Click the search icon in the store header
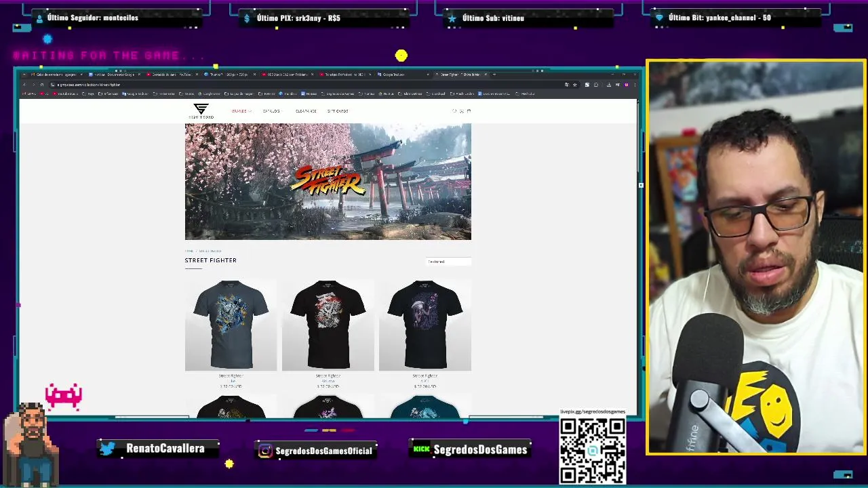 click(x=454, y=111)
